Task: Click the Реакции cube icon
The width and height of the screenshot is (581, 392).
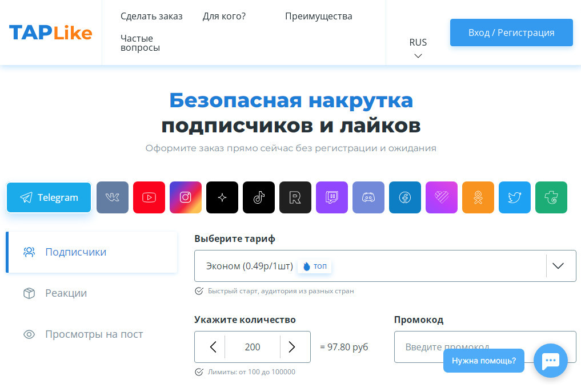Action: click(x=29, y=293)
